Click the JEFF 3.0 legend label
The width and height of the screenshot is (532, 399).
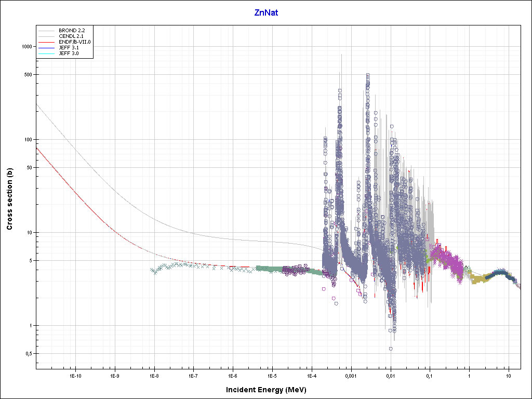click(x=68, y=53)
